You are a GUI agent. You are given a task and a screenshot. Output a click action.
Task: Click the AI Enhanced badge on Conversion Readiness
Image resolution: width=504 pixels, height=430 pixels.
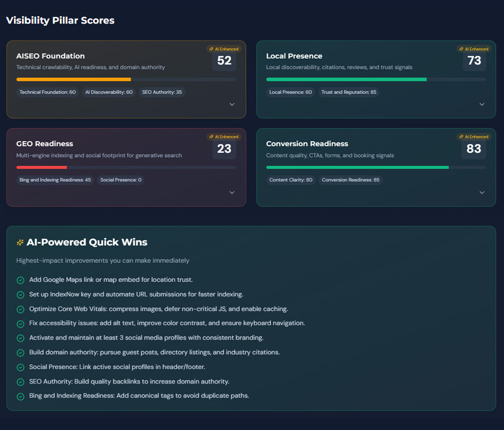474,137
